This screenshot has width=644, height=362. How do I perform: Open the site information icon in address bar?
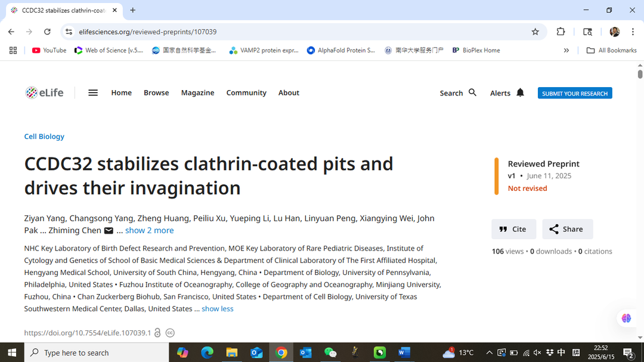coord(69,32)
